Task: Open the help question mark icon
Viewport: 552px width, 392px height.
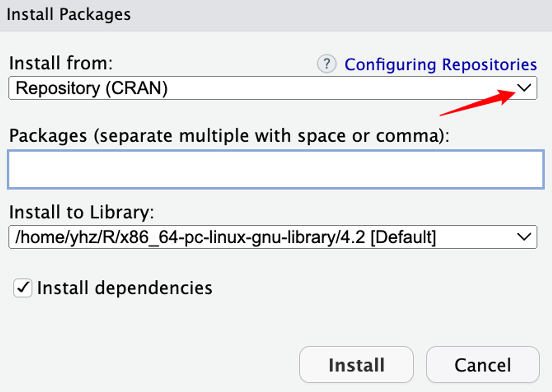Action: click(x=327, y=64)
